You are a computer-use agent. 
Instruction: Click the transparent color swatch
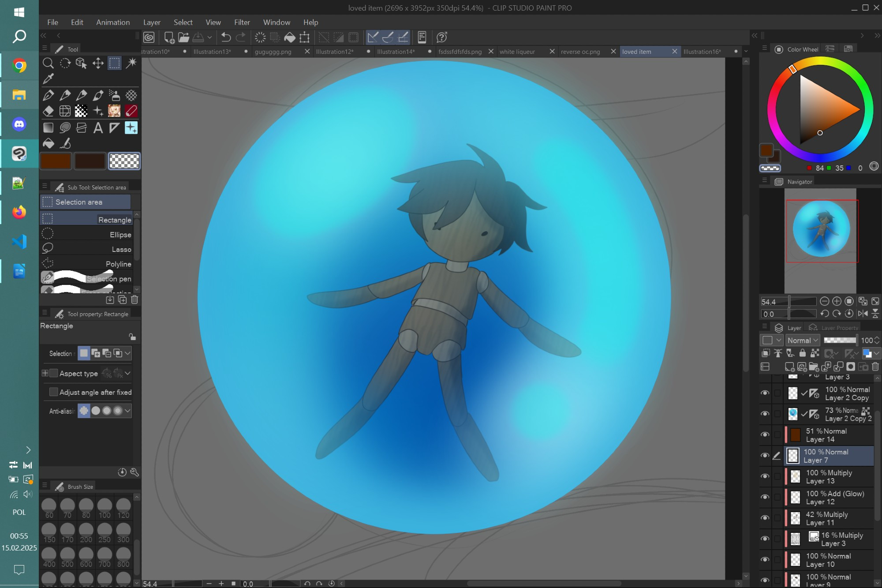pos(124,161)
